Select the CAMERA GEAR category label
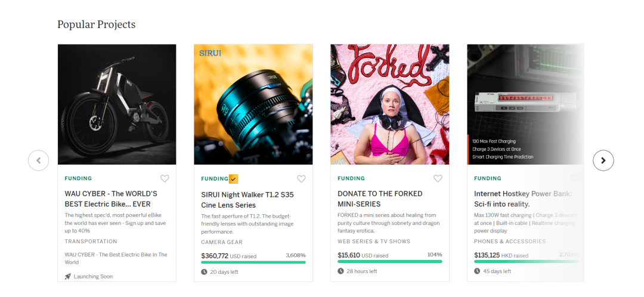The height and width of the screenshot is (297, 644). click(222, 242)
